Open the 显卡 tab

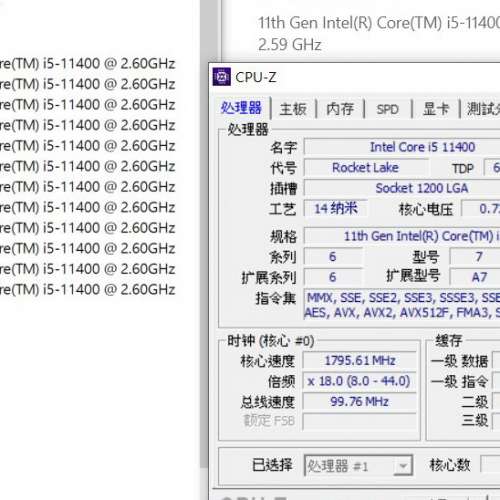click(436, 109)
